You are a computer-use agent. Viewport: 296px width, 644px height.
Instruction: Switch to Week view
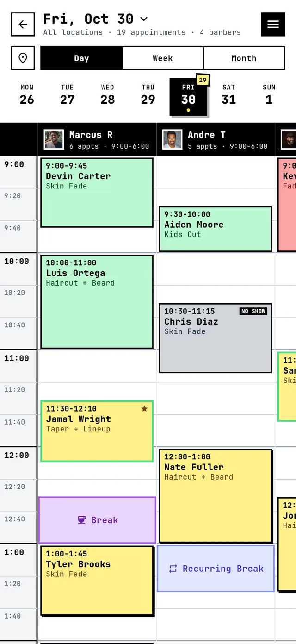point(163,58)
